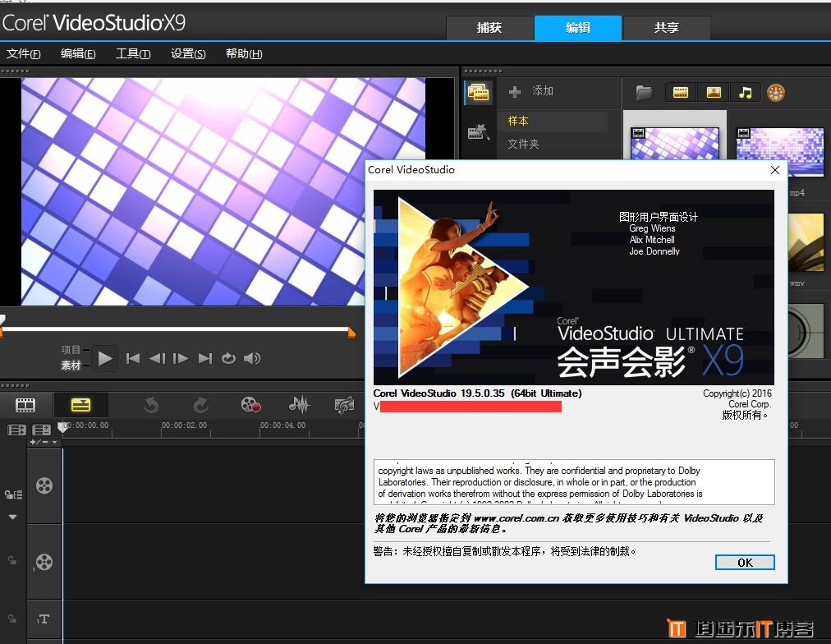Switch to Storyboard View in timeline toolbar
Screen dimensions: 831x644
click(25, 406)
